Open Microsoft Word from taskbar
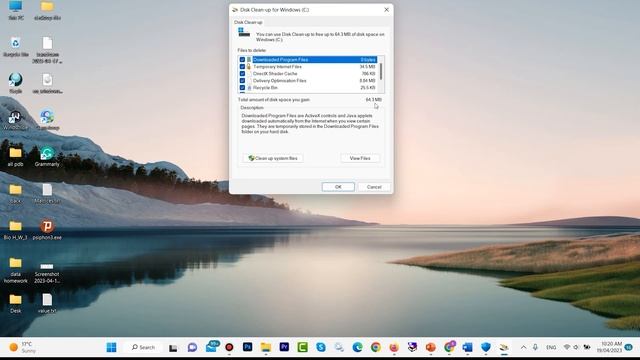Screen dimensions: 640x360 pos(467,347)
